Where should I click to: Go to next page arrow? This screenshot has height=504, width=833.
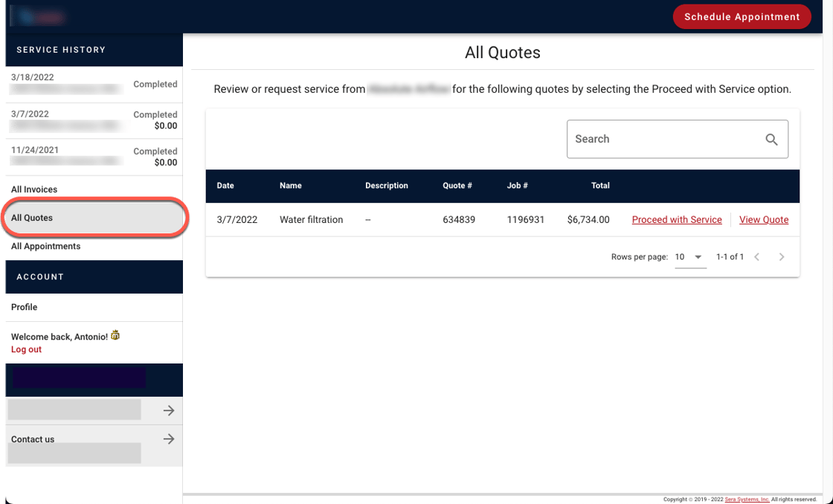[781, 257]
